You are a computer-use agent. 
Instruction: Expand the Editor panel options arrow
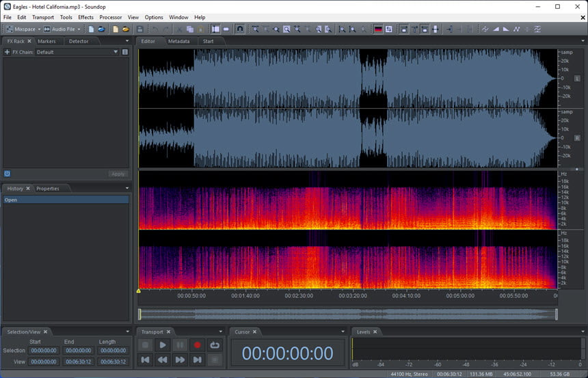[583, 41]
